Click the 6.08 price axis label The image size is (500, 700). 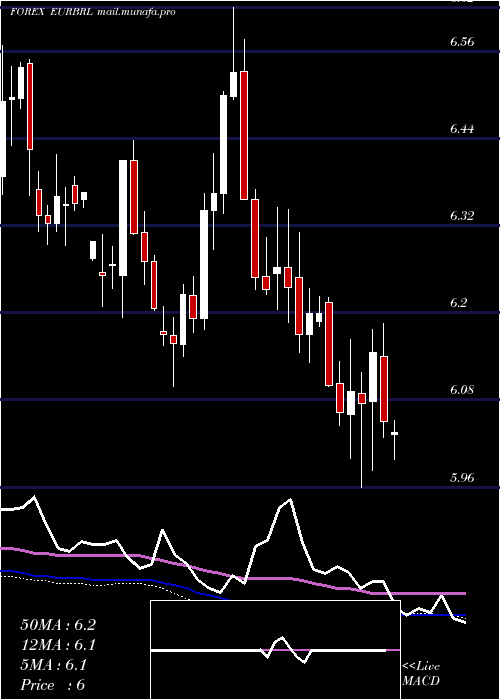point(462,390)
